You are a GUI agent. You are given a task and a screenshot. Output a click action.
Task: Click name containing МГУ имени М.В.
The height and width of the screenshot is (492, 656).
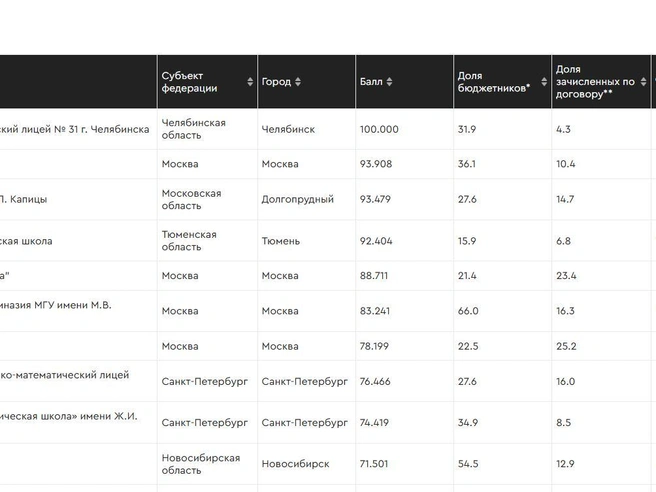[x=56, y=305]
